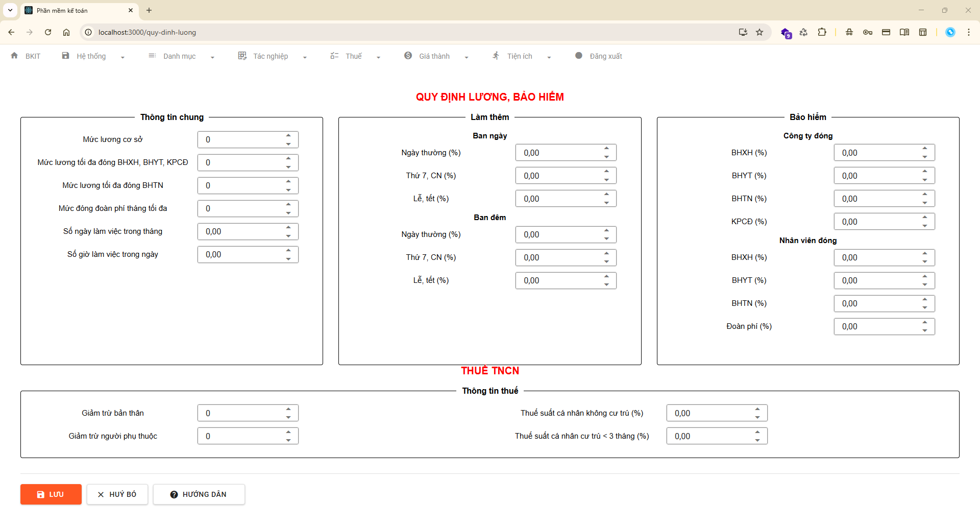This screenshot has height=527, width=980.
Task: Click browser back arrow
Action: [x=11, y=32]
